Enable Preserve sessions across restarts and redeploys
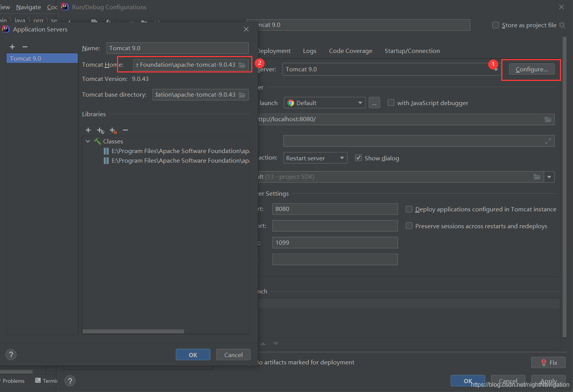The width and height of the screenshot is (573, 392). click(x=409, y=226)
